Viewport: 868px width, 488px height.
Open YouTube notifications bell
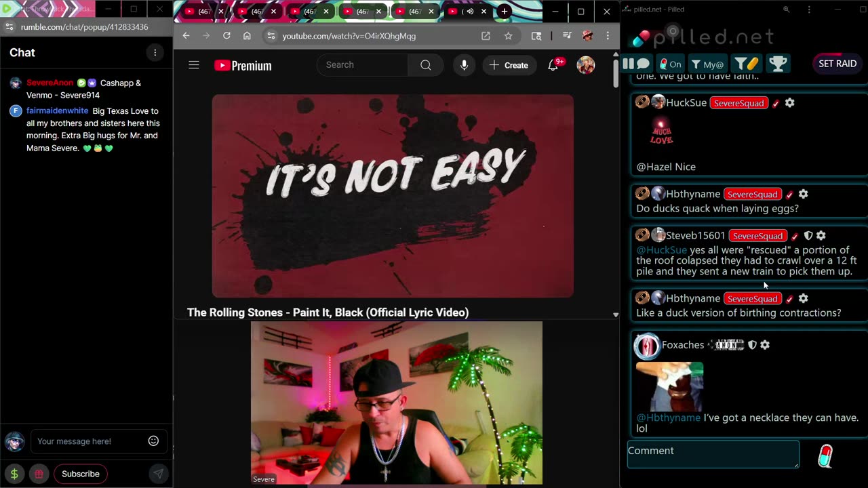point(553,65)
